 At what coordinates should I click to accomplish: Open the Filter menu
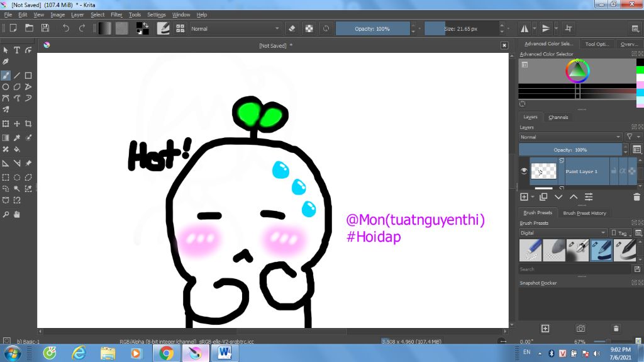[x=116, y=14]
